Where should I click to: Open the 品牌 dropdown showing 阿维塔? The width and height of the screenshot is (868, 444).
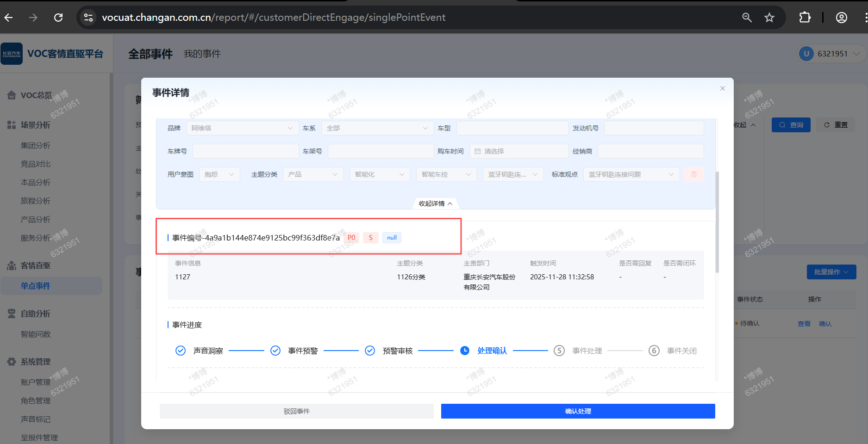click(242, 128)
